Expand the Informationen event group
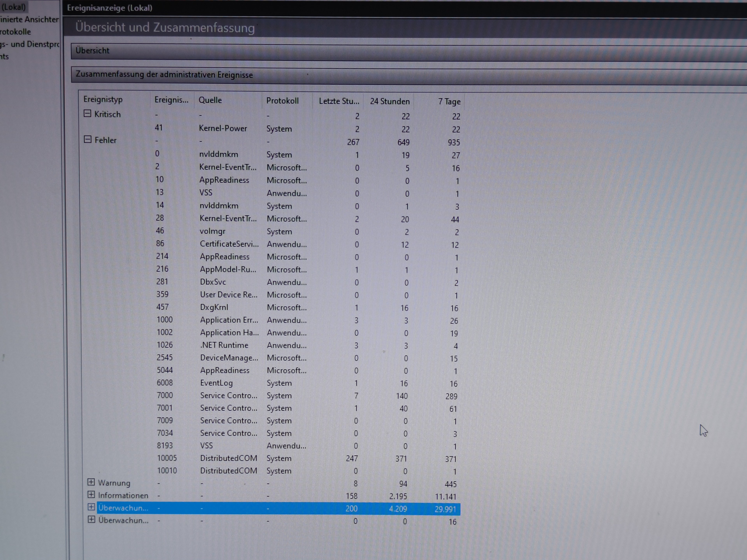 pyautogui.click(x=91, y=494)
